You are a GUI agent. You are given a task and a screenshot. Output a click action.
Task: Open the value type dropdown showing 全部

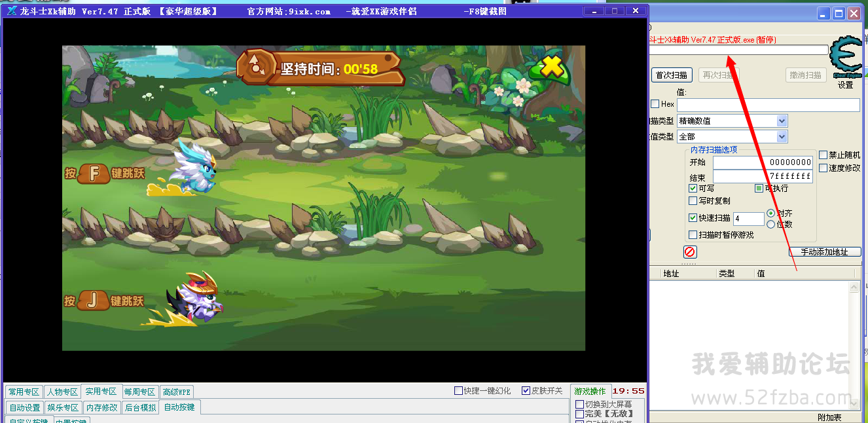732,137
